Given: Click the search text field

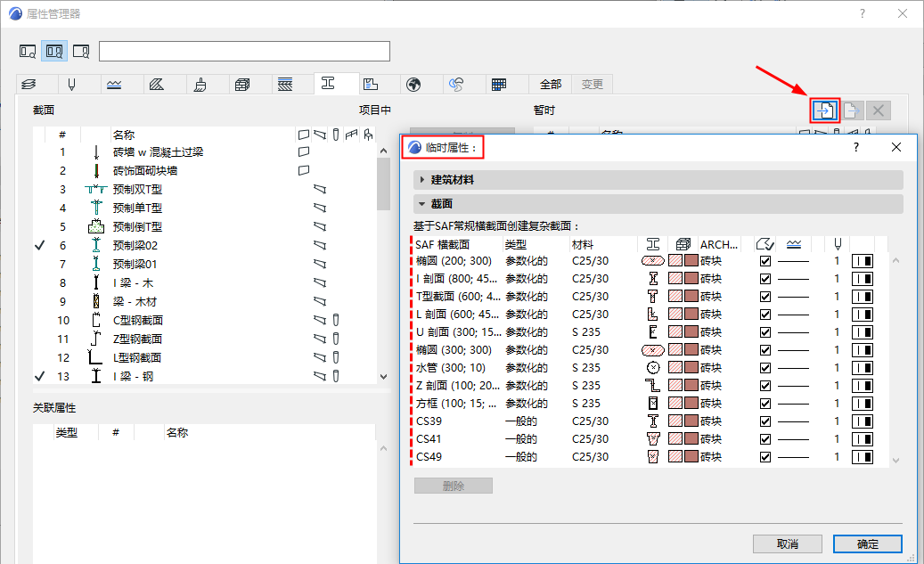Looking at the screenshot, I should [244, 52].
